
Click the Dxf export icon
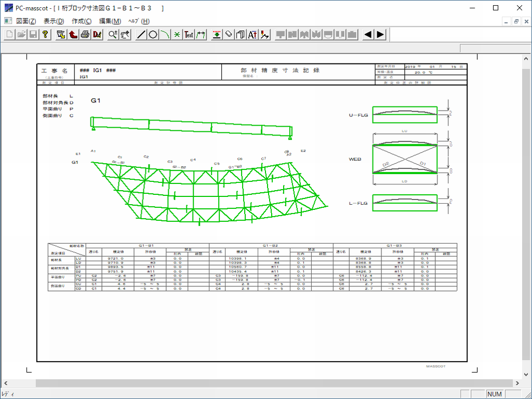[x=97, y=35]
